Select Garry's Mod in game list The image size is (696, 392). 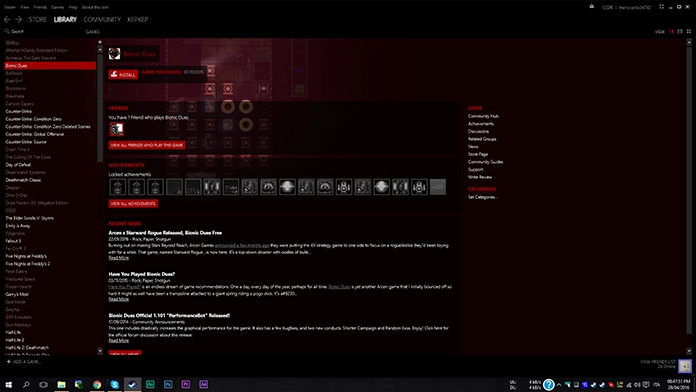pyautogui.click(x=50, y=294)
